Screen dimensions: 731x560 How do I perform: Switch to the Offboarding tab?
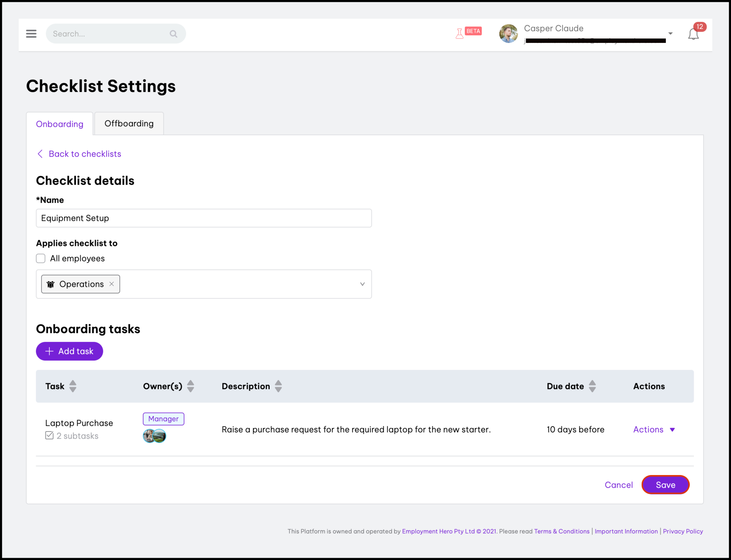[129, 124]
